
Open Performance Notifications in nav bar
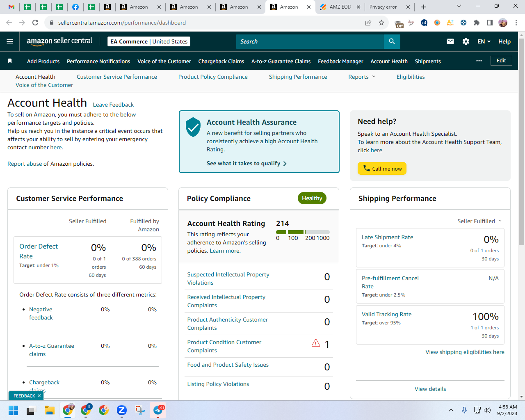pyautogui.click(x=98, y=61)
